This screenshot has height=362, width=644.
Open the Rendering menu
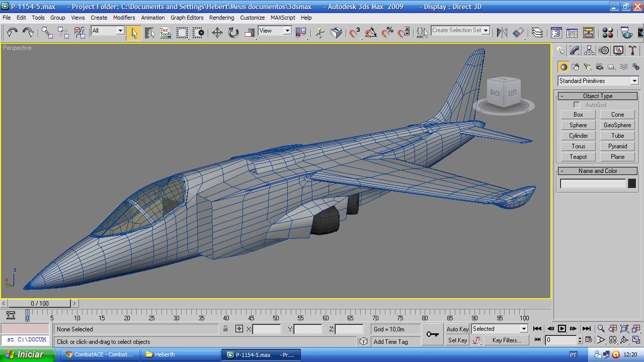(x=222, y=18)
